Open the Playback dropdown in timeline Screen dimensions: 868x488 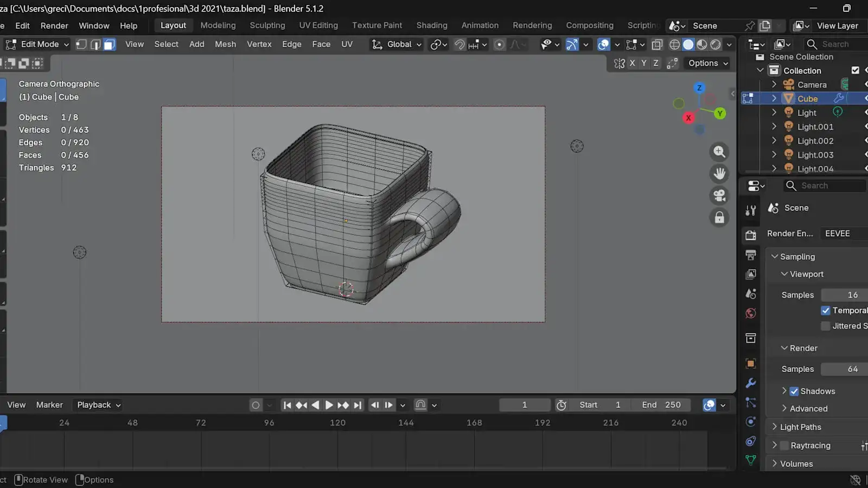(99, 405)
